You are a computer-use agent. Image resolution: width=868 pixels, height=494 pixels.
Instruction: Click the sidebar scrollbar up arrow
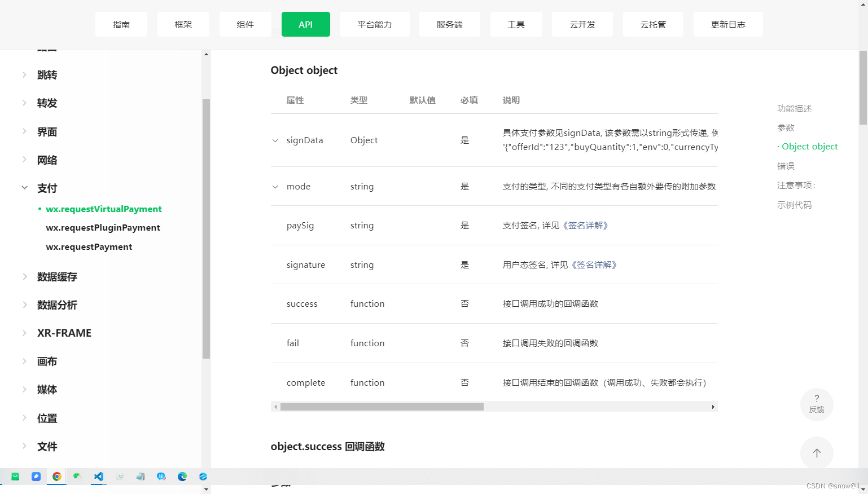(x=206, y=54)
